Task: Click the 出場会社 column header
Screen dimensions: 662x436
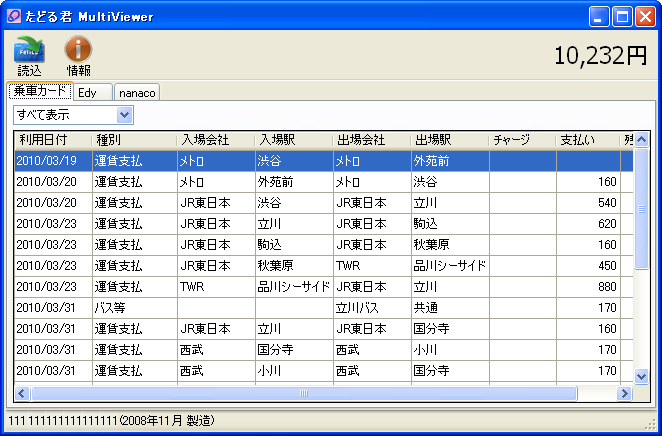Action: 372,140
